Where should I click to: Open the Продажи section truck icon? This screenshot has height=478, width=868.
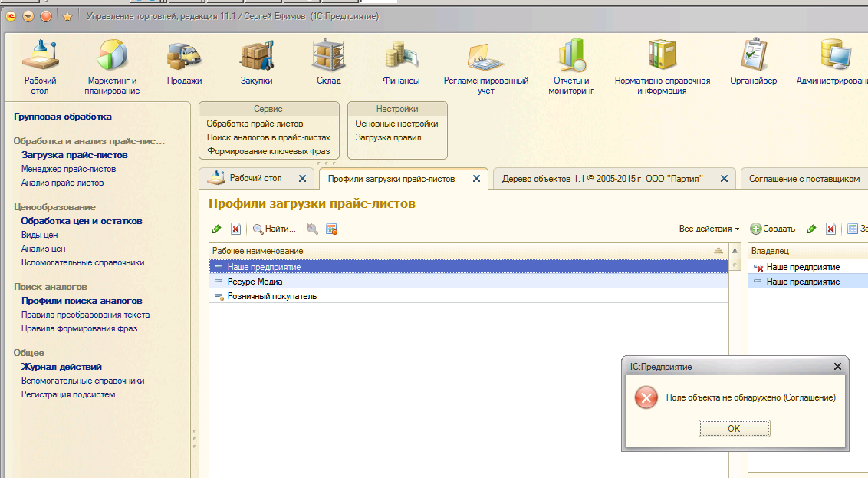click(x=184, y=57)
